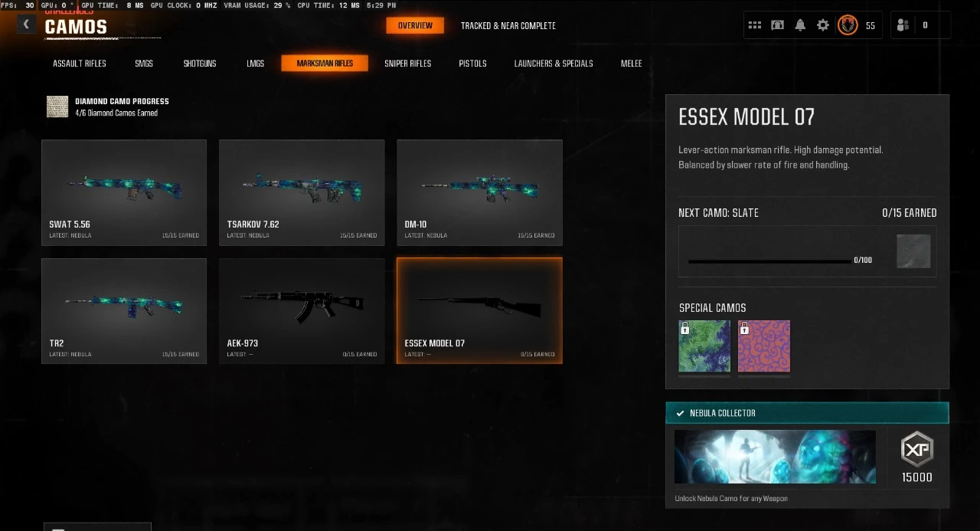
Task: Select the Sniper Rifles category
Action: pyautogui.click(x=408, y=64)
